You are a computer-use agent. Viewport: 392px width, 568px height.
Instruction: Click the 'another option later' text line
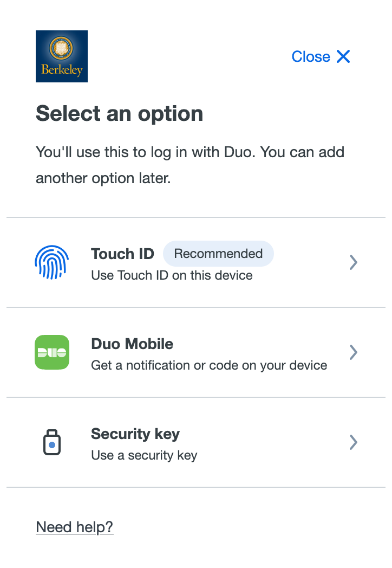[x=103, y=178]
